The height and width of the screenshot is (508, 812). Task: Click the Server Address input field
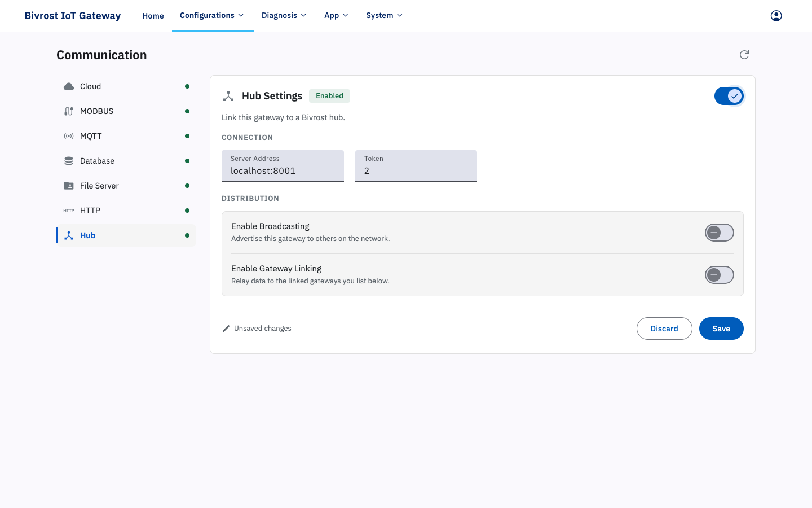283,166
